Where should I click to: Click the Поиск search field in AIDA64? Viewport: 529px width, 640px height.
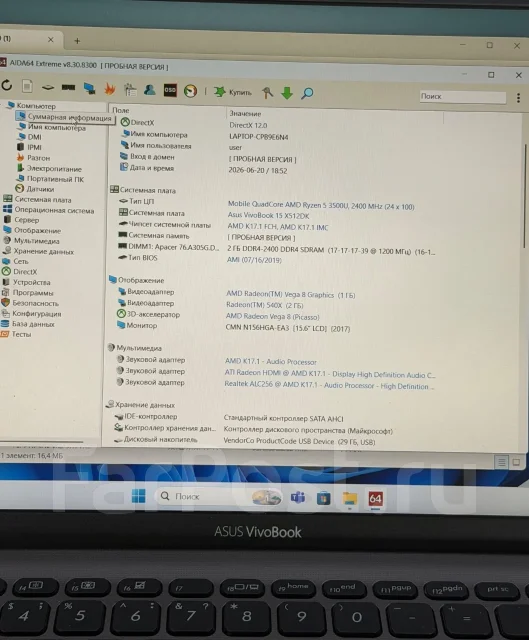[463, 97]
